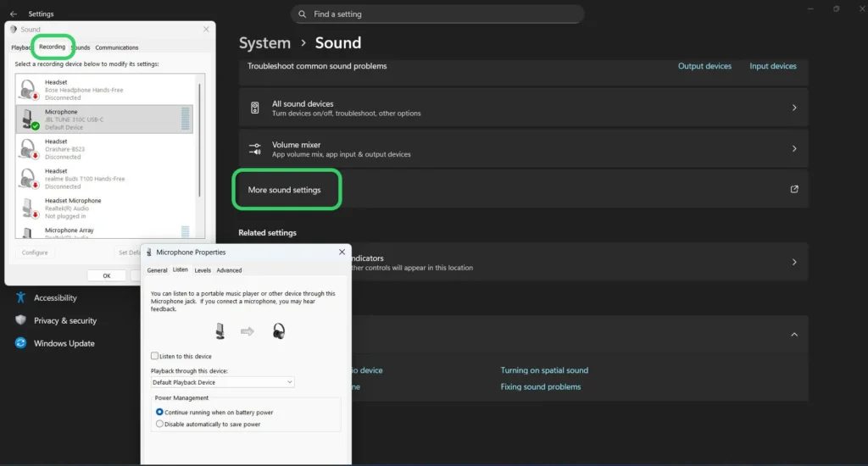Image resolution: width=868 pixels, height=466 pixels.
Task: Click the All sound devices speaker icon
Action: click(254, 108)
